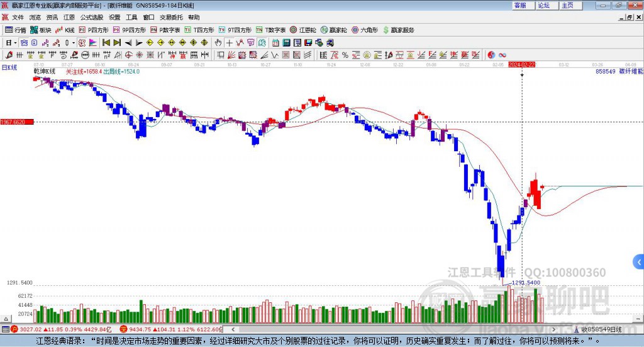This screenshot has height=347, width=644.
Task: Open the P四方形 tool
Action: [94, 30]
